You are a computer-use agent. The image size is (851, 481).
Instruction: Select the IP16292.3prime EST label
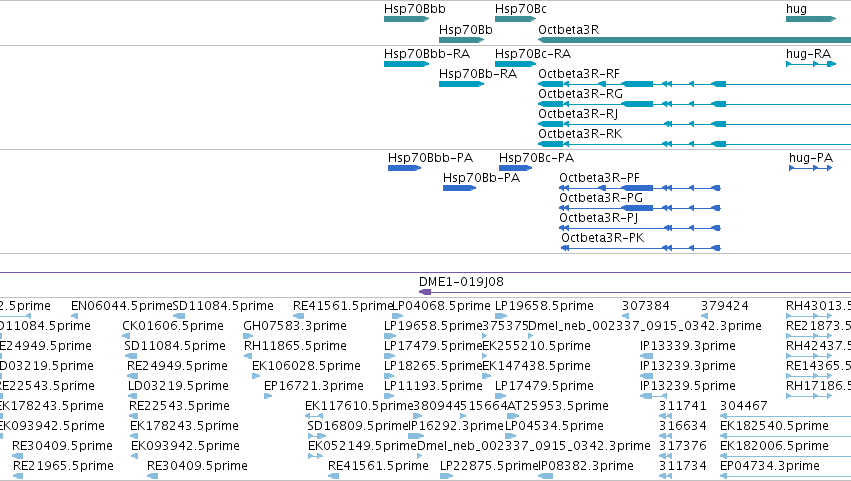point(456,426)
